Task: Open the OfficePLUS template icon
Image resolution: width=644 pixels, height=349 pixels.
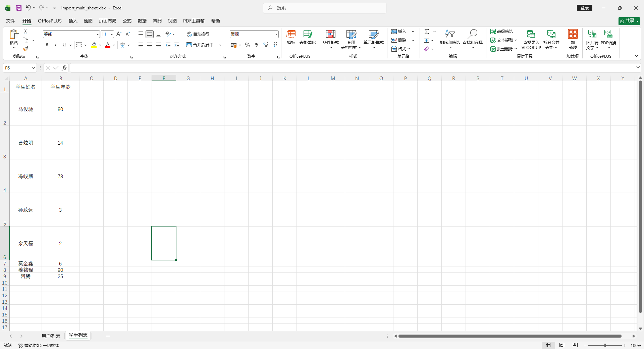Action: click(x=291, y=34)
